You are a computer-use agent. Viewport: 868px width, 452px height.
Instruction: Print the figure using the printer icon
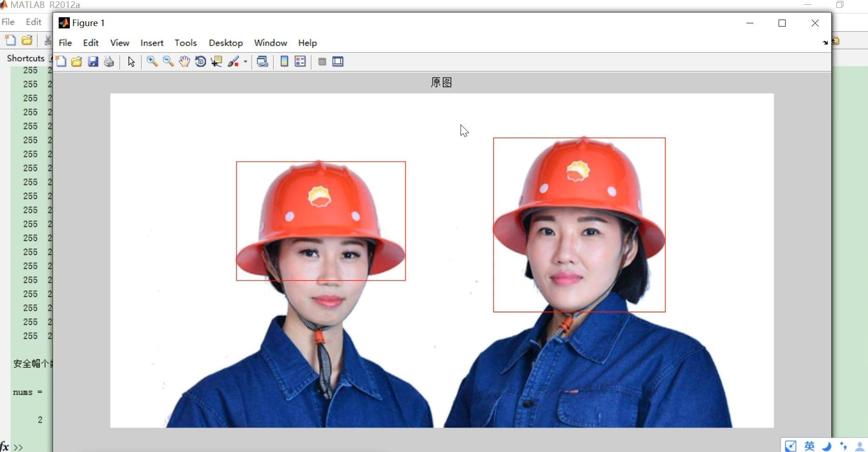(109, 62)
